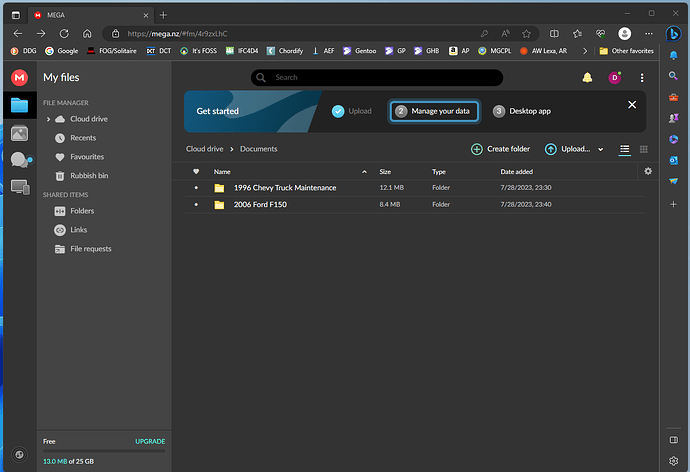This screenshot has height=472, width=690.
Task: Open the Other favorites folder
Action: click(626, 51)
